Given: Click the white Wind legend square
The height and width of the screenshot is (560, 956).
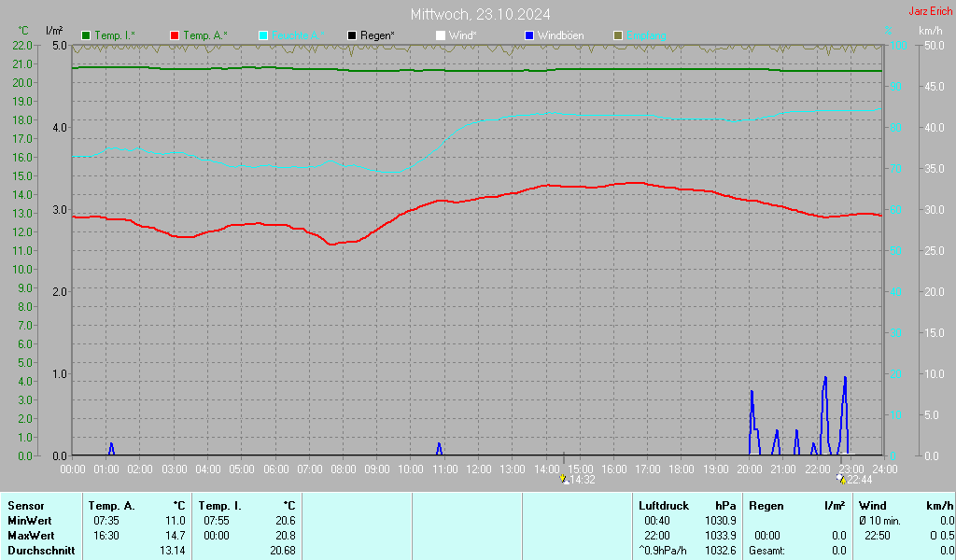Looking at the screenshot, I should coord(441,35).
